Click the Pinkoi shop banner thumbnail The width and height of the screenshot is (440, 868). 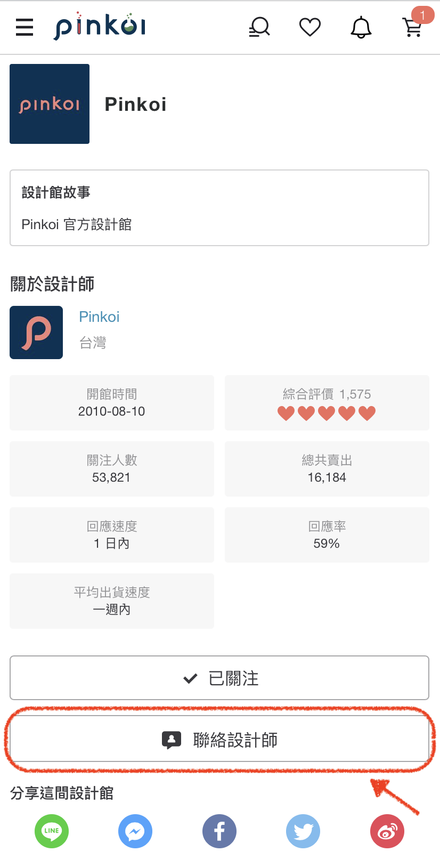click(50, 104)
